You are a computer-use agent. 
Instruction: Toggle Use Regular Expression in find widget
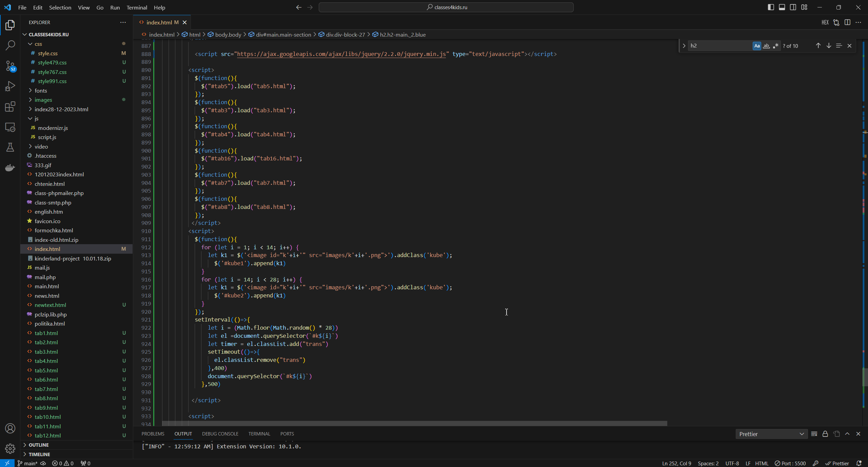click(x=775, y=46)
